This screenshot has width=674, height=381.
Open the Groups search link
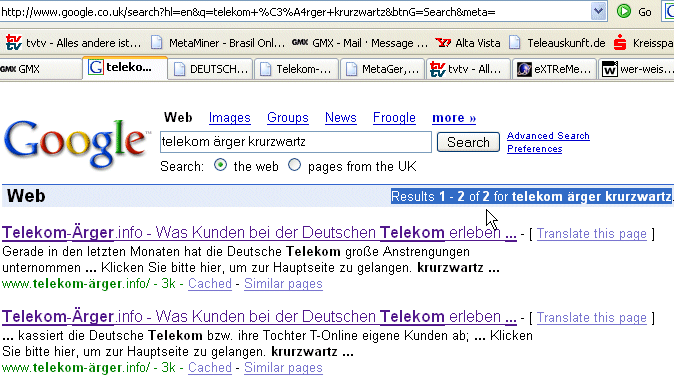pos(288,118)
